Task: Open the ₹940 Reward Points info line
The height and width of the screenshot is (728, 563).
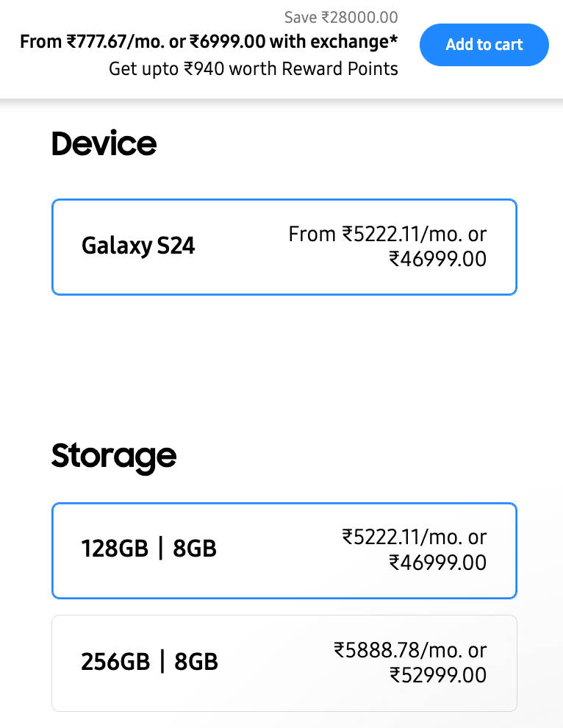Action: click(253, 69)
